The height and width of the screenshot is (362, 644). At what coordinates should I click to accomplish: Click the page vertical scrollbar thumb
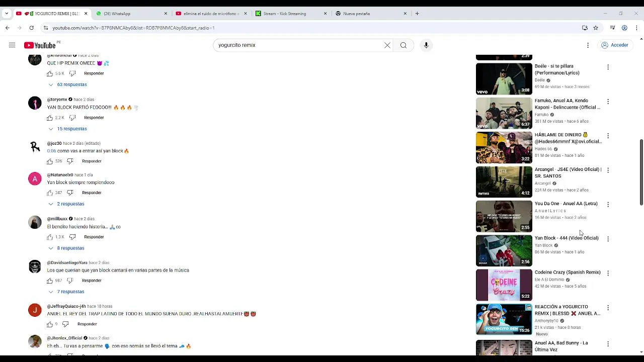click(x=641, y=172)
